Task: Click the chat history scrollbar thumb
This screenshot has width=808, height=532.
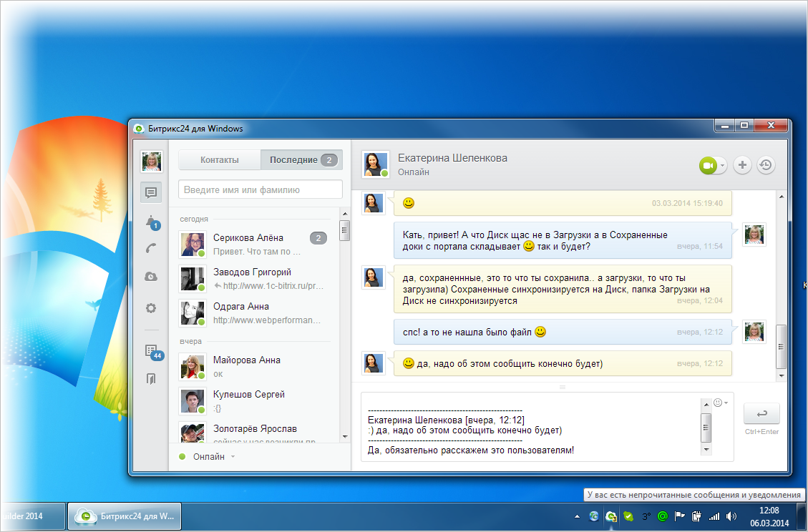Action: (782, 347)
